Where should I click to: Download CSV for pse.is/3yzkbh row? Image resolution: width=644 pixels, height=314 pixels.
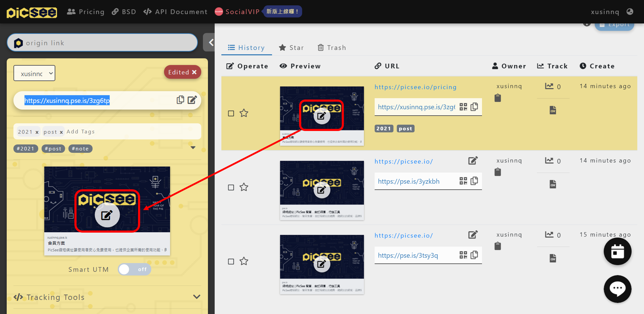click(x=553, y=184)
